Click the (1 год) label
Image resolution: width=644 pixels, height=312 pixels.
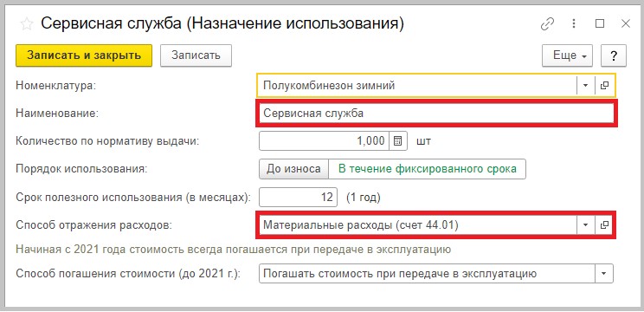364,198
